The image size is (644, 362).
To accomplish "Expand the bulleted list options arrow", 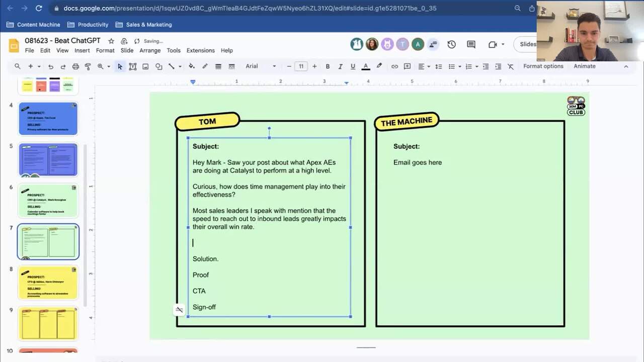I will [459, 66].
